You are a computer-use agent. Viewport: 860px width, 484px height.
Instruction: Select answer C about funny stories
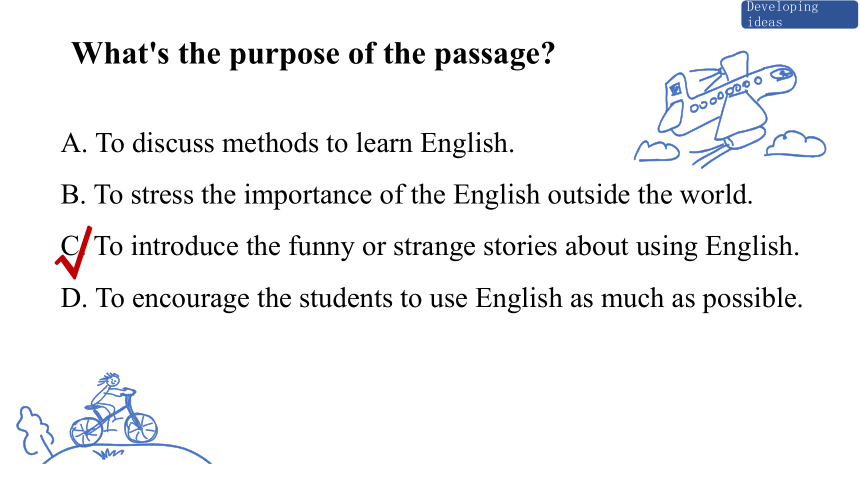(430, 246)
